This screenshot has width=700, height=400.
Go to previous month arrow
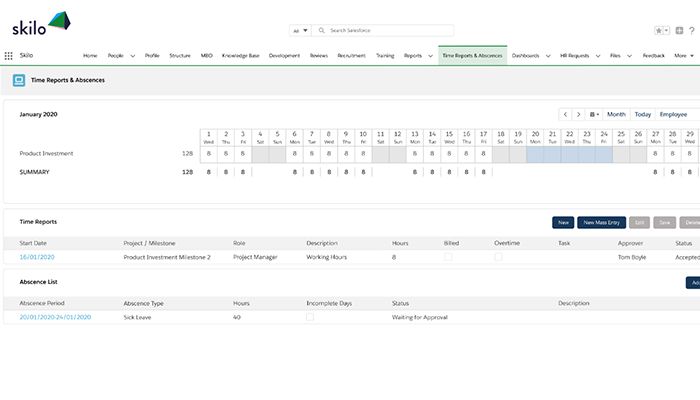565,115
